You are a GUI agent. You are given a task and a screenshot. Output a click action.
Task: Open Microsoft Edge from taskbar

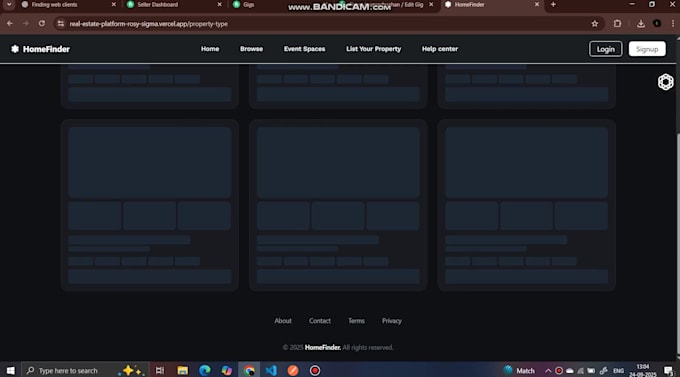click(x=205, y=370)
